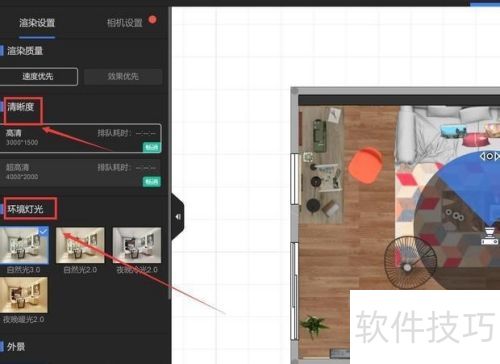Pick the 自然光2.0 lighting thumbnail
Image resolution: width=500 pixels, height=364 pixels.
80,245
